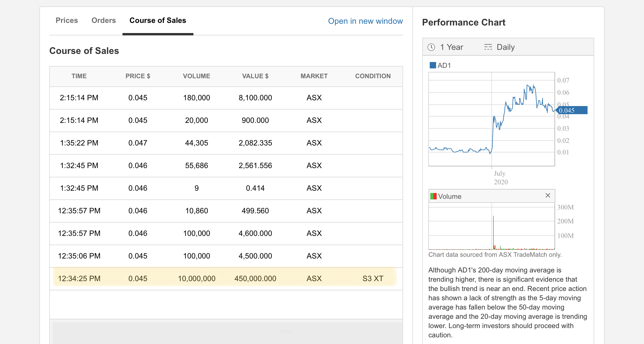This screenshot has height=344, width=644.
Task: Click the AD1 price line peak
Action: pos(527,85)
